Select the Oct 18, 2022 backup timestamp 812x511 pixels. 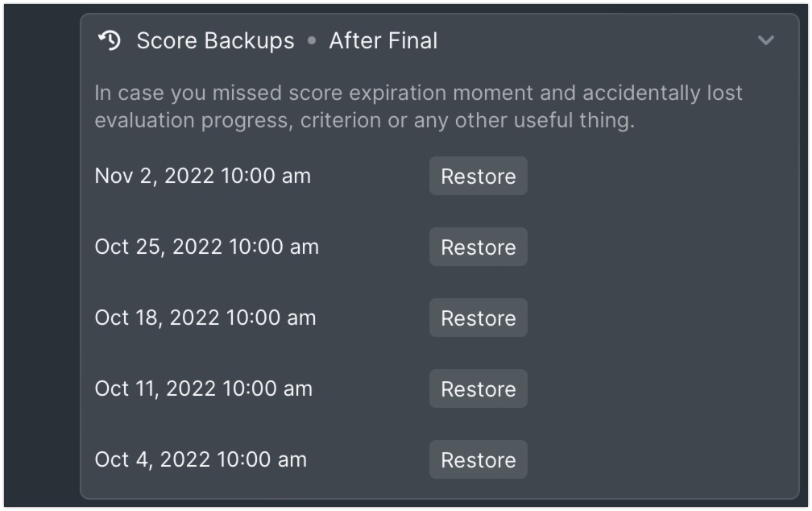click(205, 318)
